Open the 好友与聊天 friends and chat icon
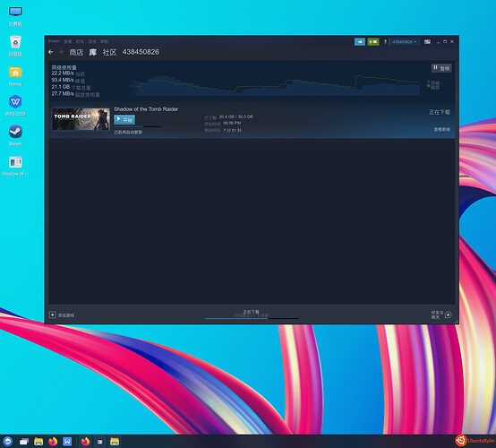496x448 pixels. 449,314
